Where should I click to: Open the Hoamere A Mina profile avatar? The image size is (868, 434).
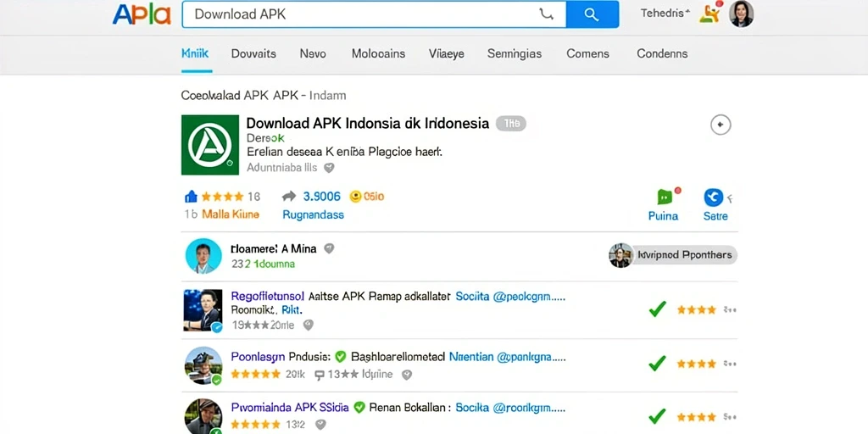pyautogui.click(x=203, y=256)
